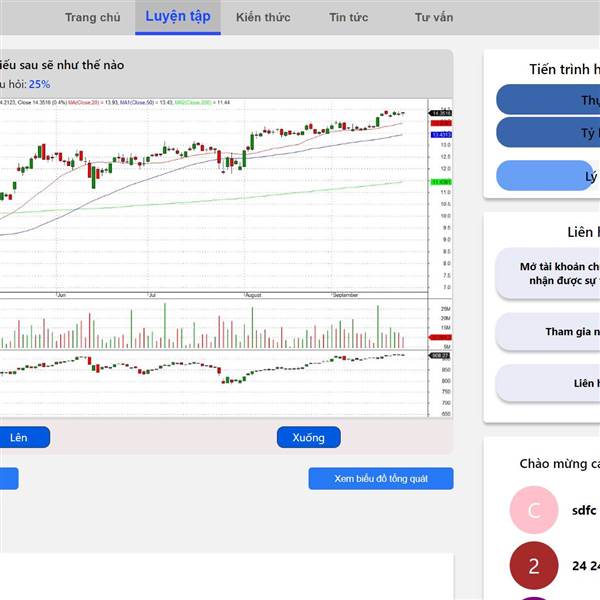Open the Trang chủ tab
The height and width of the screenshot is (600, 600).
93,18
